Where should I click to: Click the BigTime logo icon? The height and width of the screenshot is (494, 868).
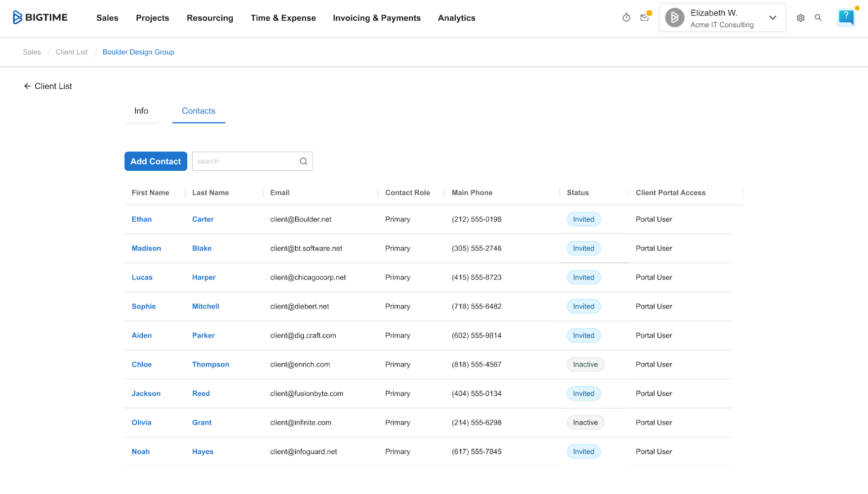[18, 17]
